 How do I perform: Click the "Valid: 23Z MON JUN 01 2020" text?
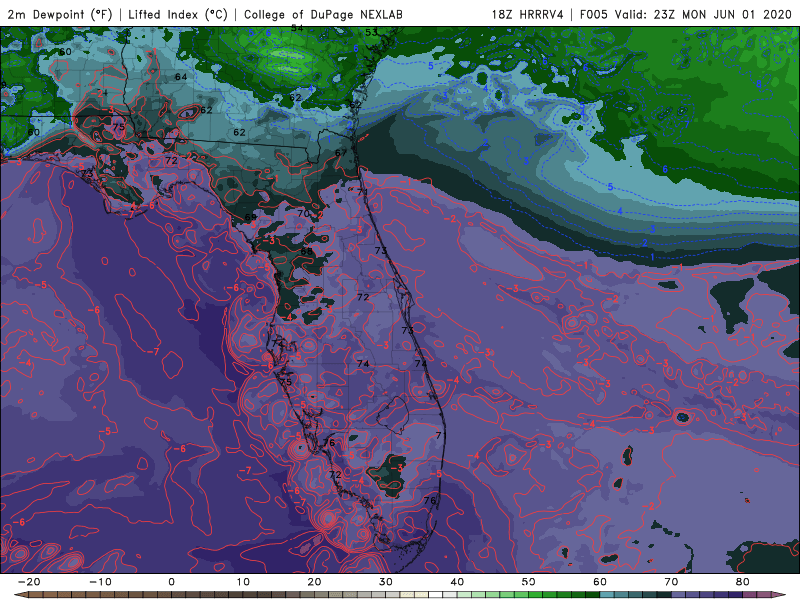click(703, 14)
